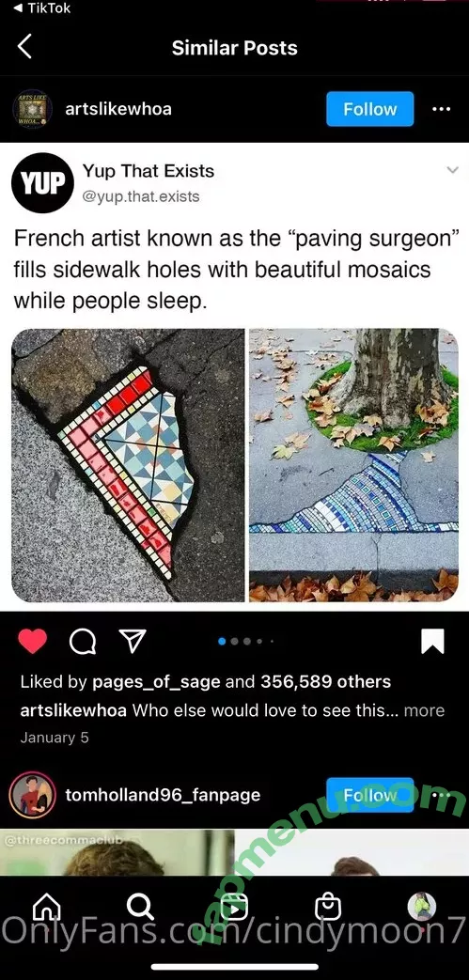The image size is (469, 980).
Task: Return to TikTok via status bar link
Action: [x=41, y=8]
